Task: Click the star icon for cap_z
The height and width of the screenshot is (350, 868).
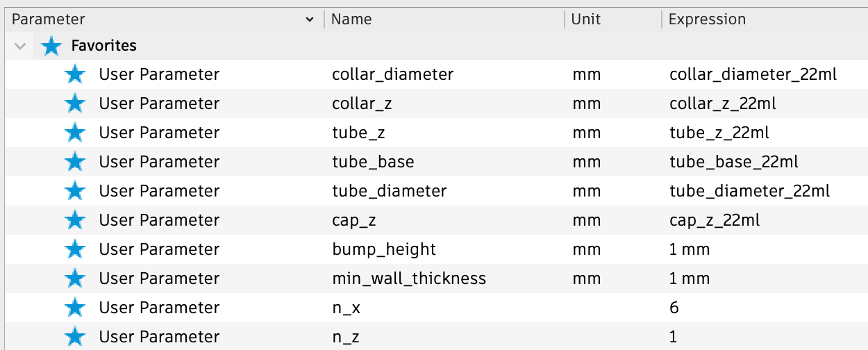Action: click(74, 220)
